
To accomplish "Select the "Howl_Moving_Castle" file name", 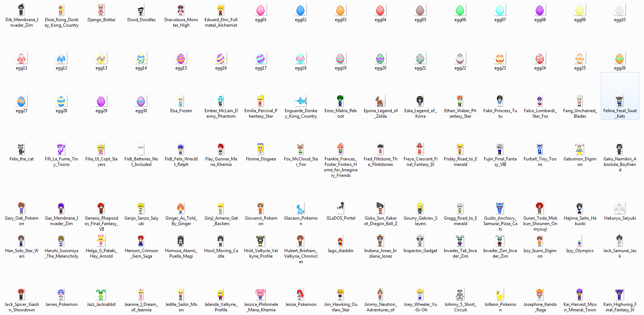I will [x=221, y=253].
